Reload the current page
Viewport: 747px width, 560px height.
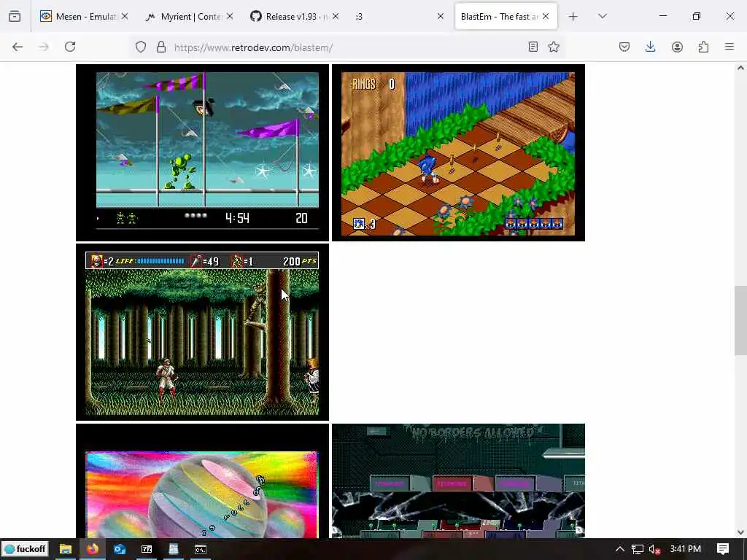coord(70,47)
